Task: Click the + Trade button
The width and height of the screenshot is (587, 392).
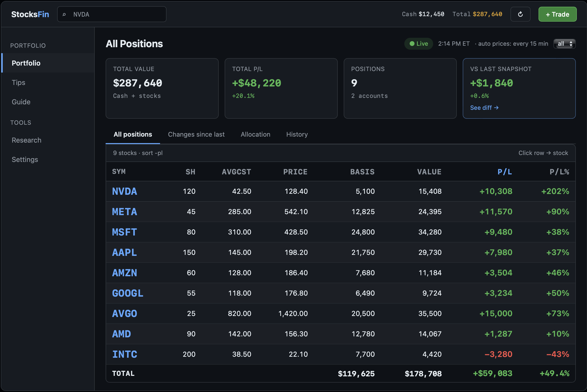Action: [557, 14]
